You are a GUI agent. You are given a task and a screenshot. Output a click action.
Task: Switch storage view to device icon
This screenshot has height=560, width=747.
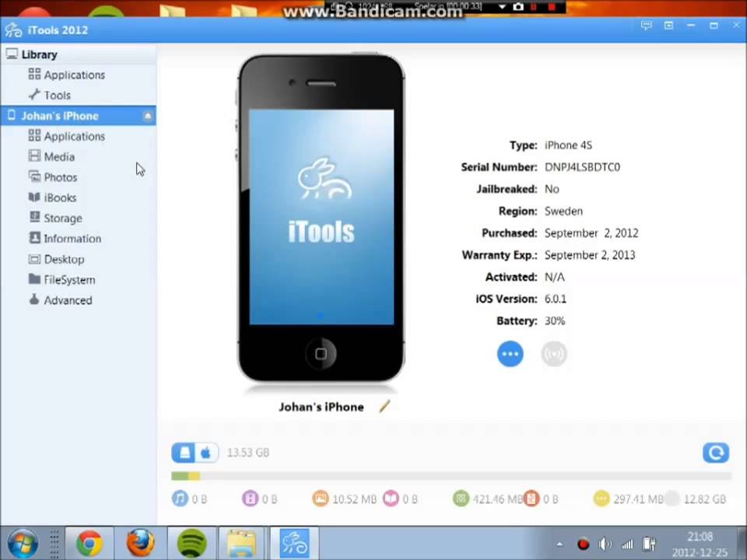[x=184, y=453]
